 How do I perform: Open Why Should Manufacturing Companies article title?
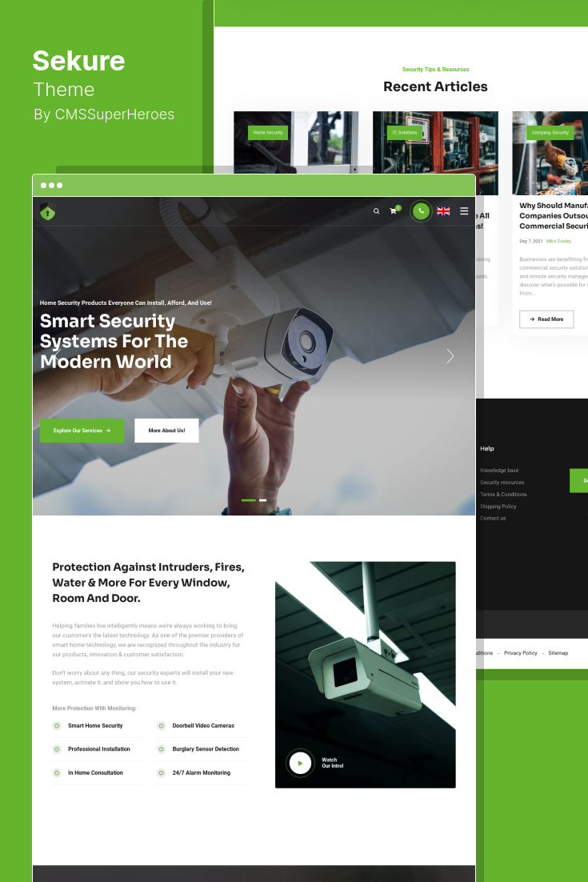(x=554, y=216)
